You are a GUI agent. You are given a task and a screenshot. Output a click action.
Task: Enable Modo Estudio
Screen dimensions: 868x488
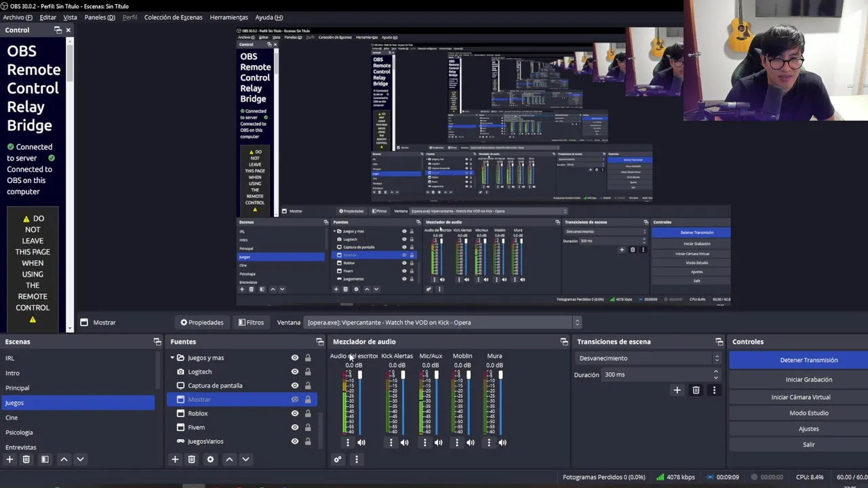(x=799, y=413)
